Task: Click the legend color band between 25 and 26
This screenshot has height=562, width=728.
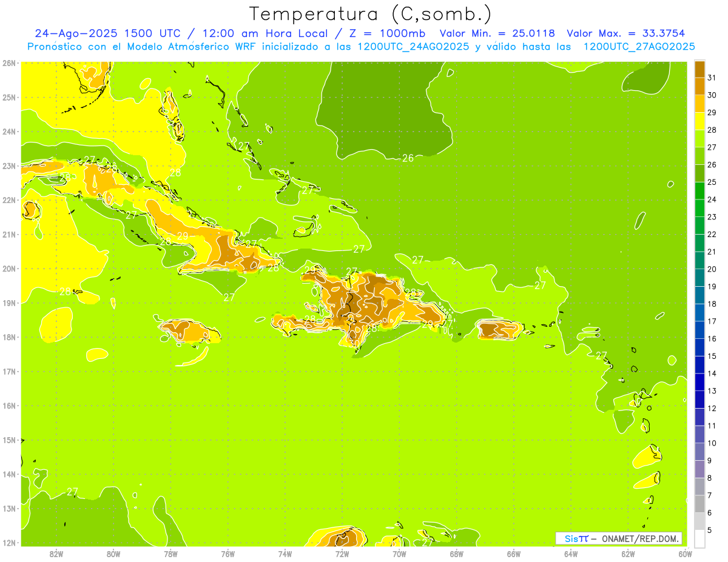Action: [699, 173]
